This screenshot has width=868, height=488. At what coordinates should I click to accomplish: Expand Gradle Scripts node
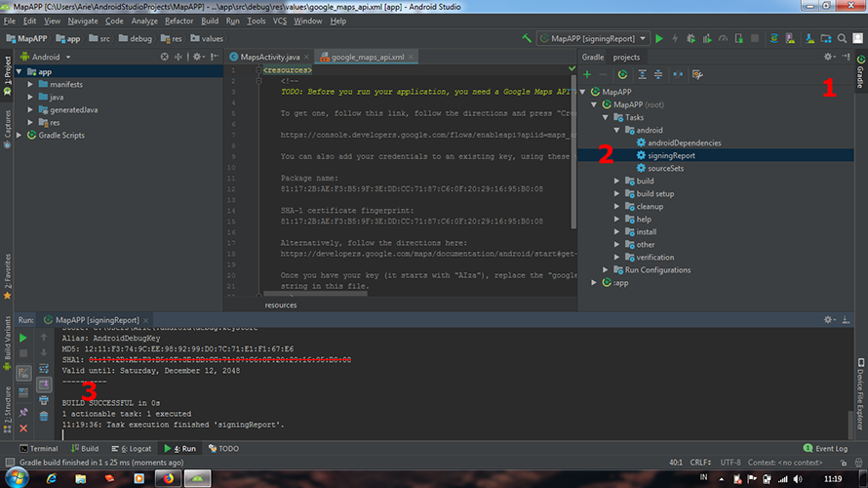coord(20,135)
